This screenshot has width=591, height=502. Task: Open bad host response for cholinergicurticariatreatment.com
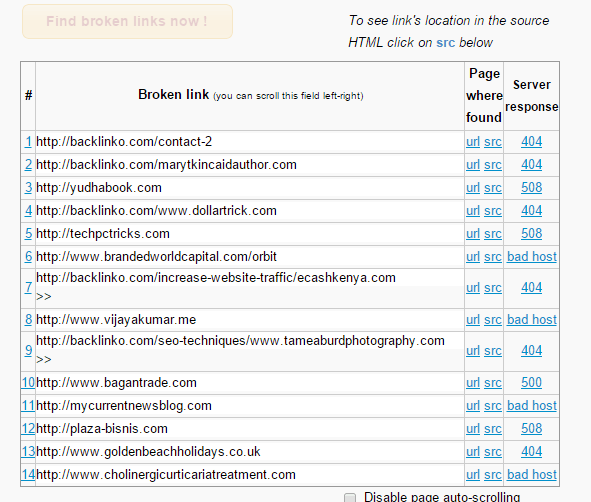pyautogui.click(x=531, y=474)
